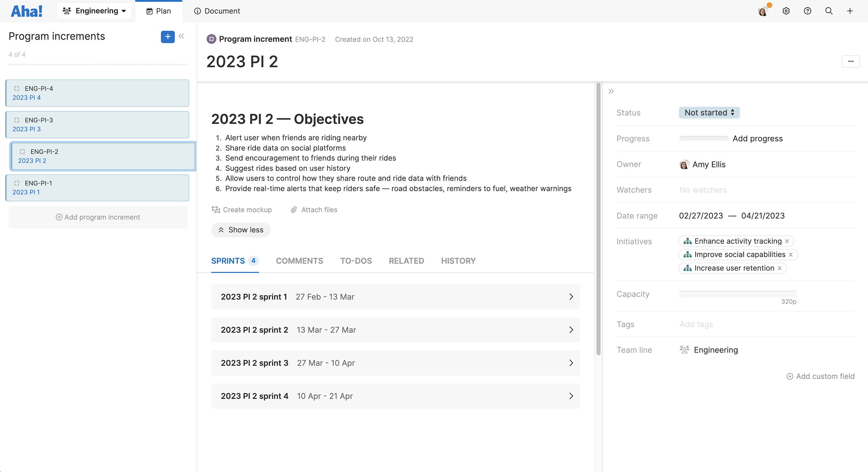
Task: Switch to the Comments tab
Action: [x=299, y=261]
